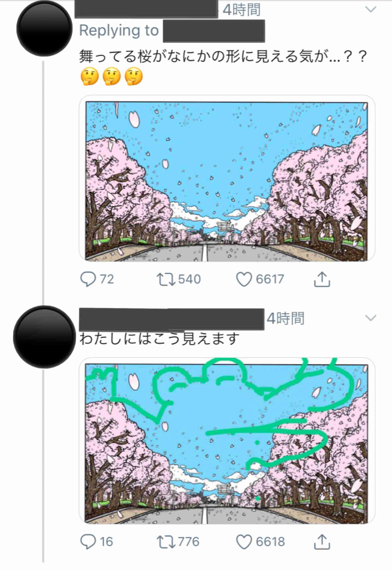Open the second tweet's redacted author name
The image size is (392, 570).
(172, 319)
